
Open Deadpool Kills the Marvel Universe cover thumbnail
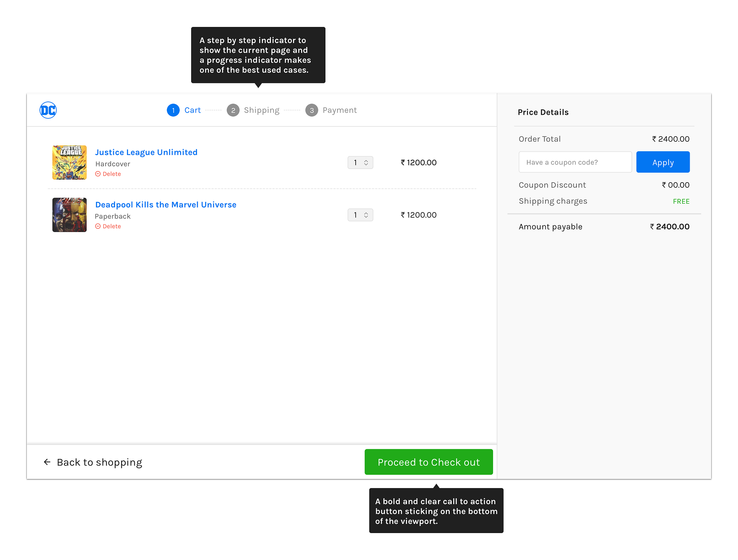pyautogui.click(x=69, y=215)
